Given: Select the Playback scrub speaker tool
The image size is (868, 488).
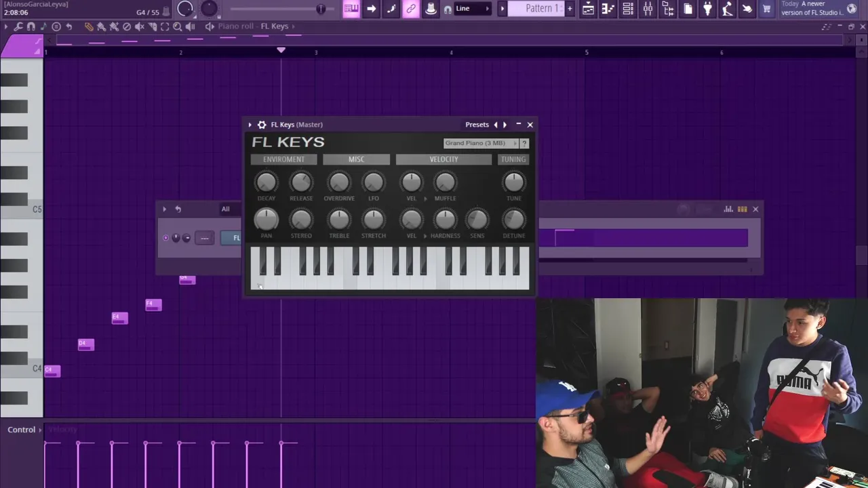Looking at the screenshot, I should 190,26.
